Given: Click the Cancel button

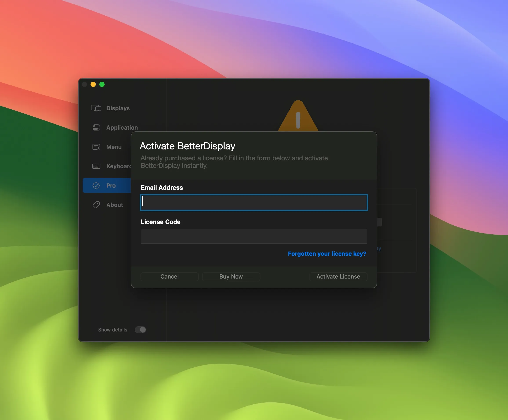Looking at the screenshot, I should [x=169, y=276].
